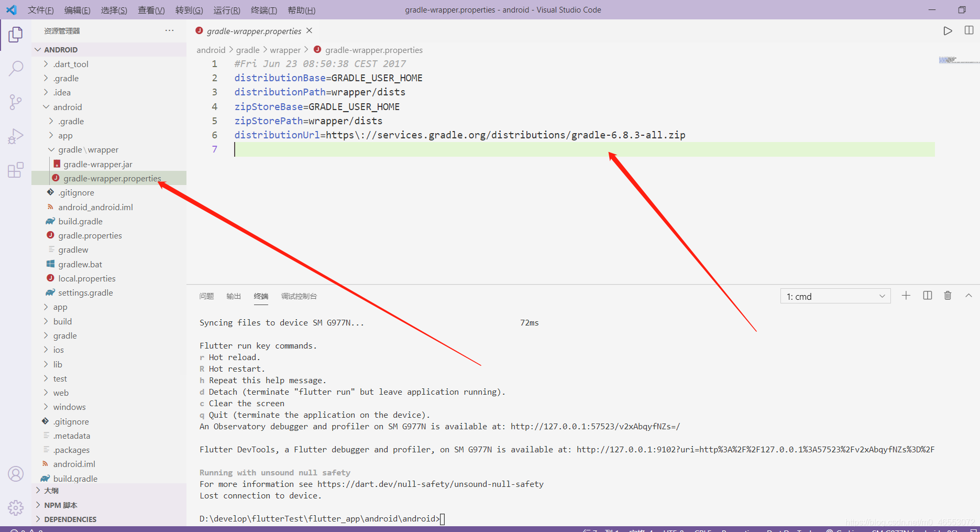The width and height of the screenshot is (980, 532).
Task: Open android.iml file at root
Action: [x=109, y=464]
